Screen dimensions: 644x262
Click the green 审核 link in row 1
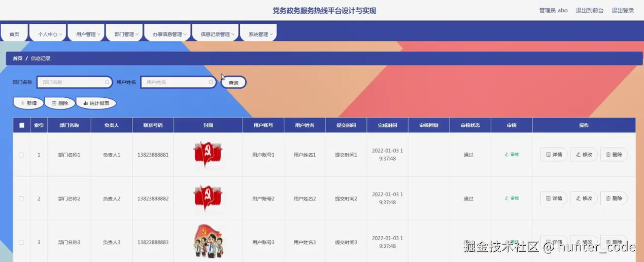[512, 155]
